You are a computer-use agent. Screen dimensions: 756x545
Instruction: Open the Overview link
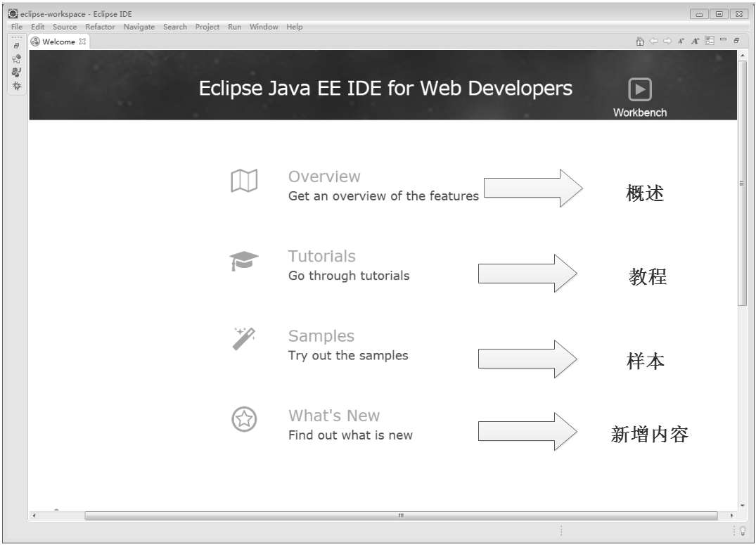[324, 177]
